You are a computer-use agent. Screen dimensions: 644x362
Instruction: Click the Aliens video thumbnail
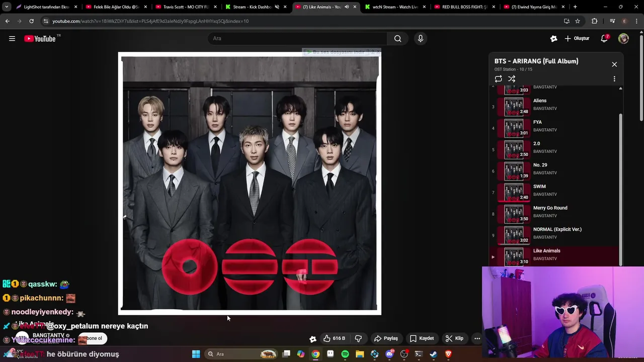coord(514,107)
